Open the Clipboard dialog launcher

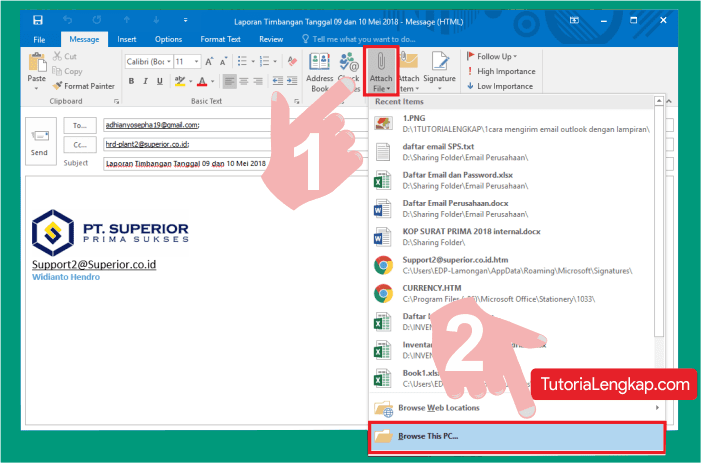tap(117, 101)
